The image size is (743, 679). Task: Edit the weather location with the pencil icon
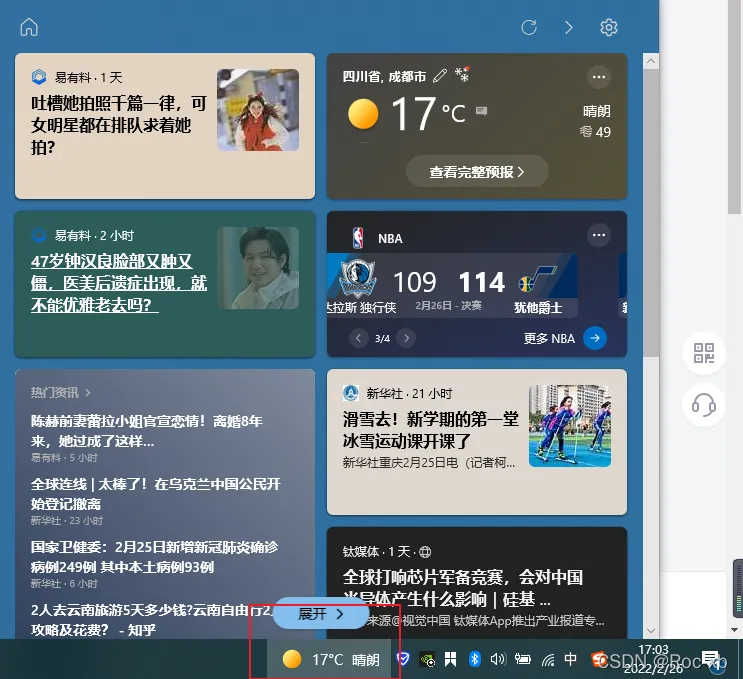pos(440,75)
